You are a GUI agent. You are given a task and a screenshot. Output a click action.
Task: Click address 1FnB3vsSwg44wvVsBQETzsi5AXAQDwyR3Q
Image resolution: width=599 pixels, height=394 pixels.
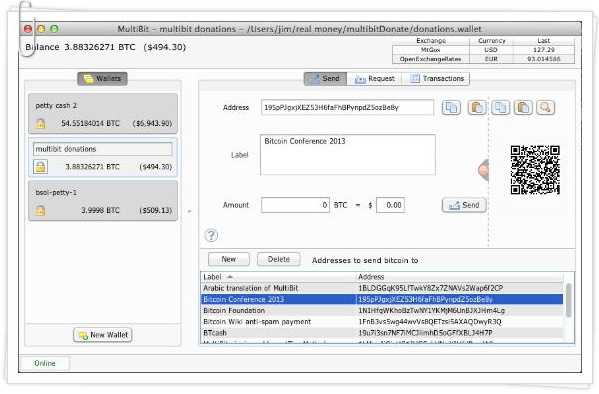pos(430,322)
